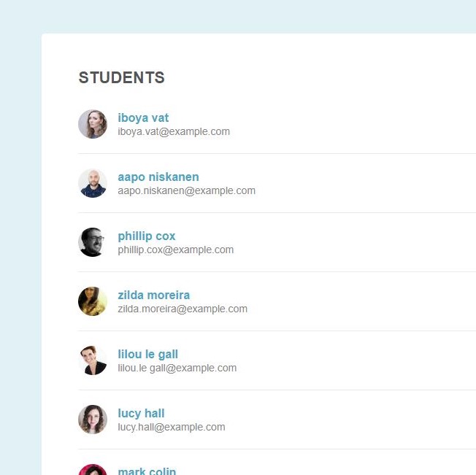Open phillip cox's student profile link
This screenshot has height=475, width=476.
pos(147,236)
